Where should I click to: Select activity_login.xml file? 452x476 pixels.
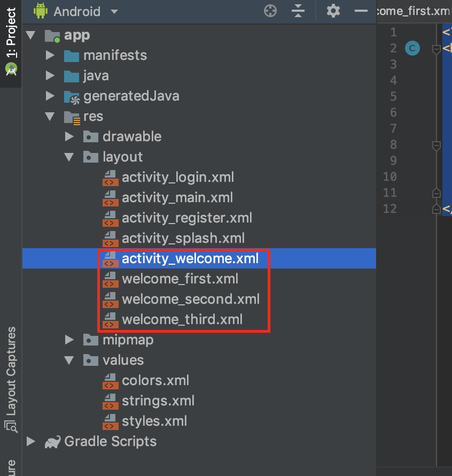pos(177,177)
